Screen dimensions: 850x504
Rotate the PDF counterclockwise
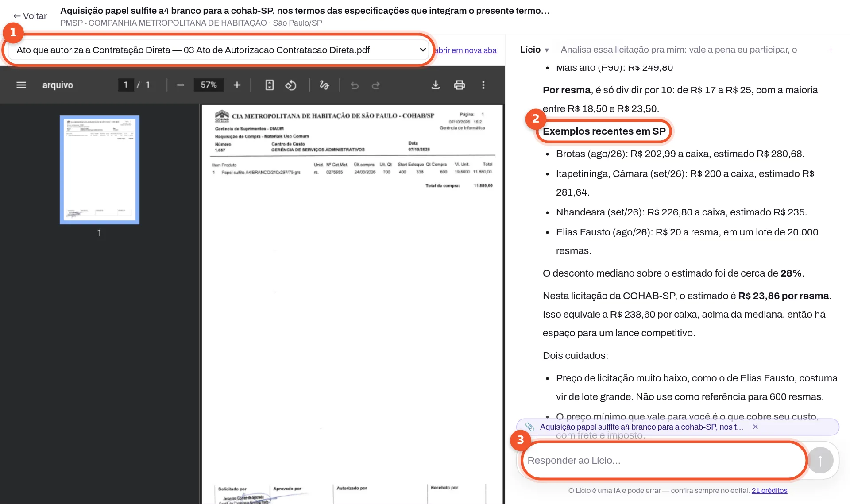[291, 85]
